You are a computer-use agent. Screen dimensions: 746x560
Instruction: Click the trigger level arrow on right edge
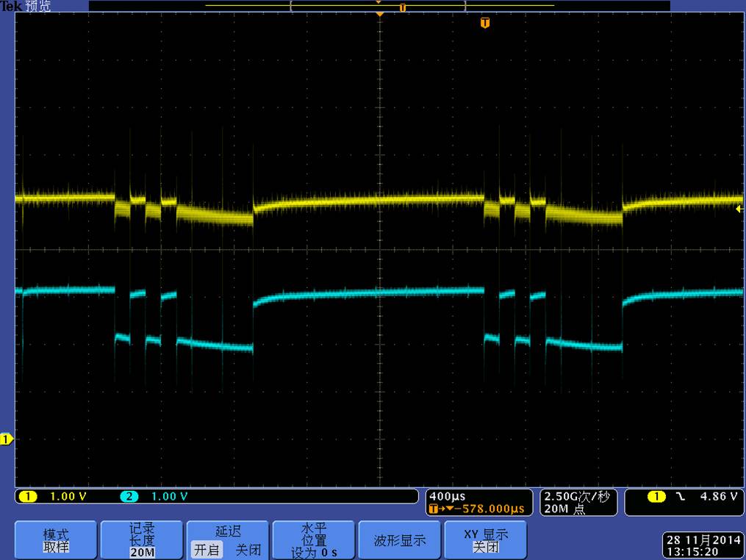pos(739,209)
